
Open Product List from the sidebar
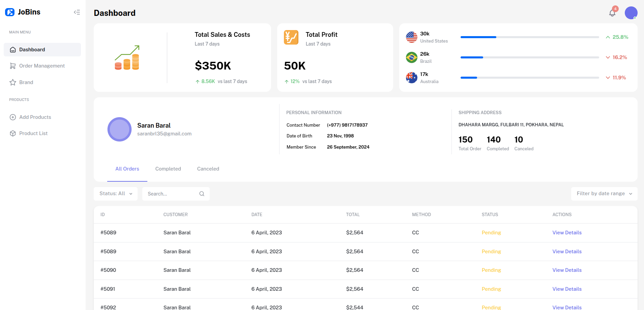pos(33,133)
